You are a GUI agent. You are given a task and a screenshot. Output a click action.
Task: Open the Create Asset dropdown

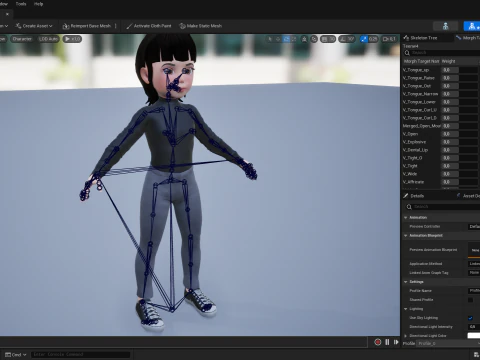(x=34, y=26)
